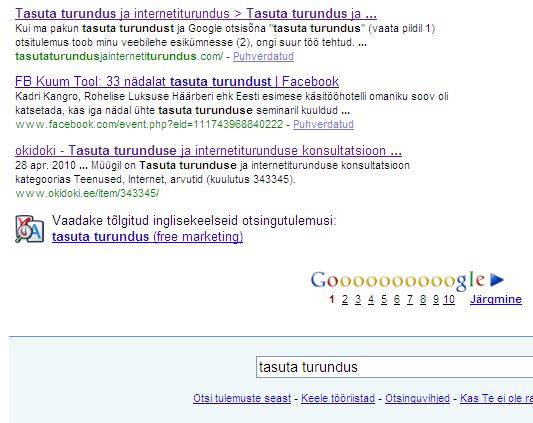Image resolution: width=533 pixels, height=423 pixels.
Task: Click the green tasutaturundusjainternetiturundus.com URL text
Action: click(x=119, y=56)
